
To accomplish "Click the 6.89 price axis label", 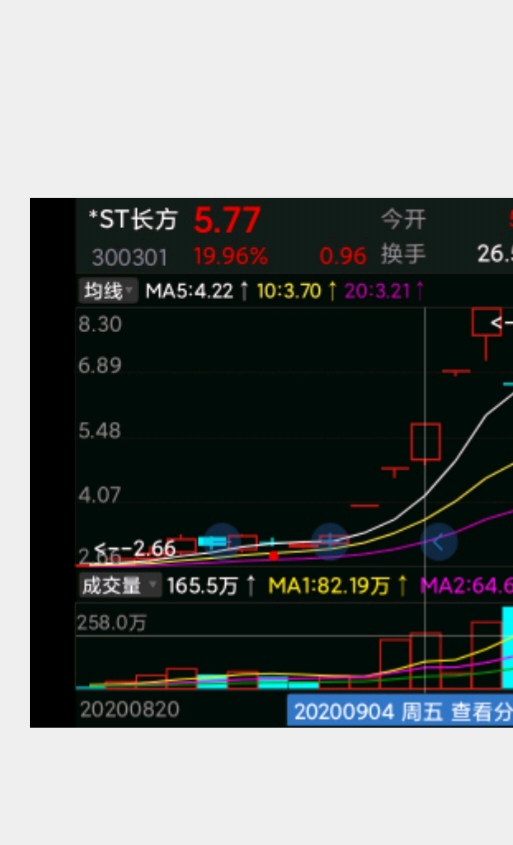I will point(100,366).
